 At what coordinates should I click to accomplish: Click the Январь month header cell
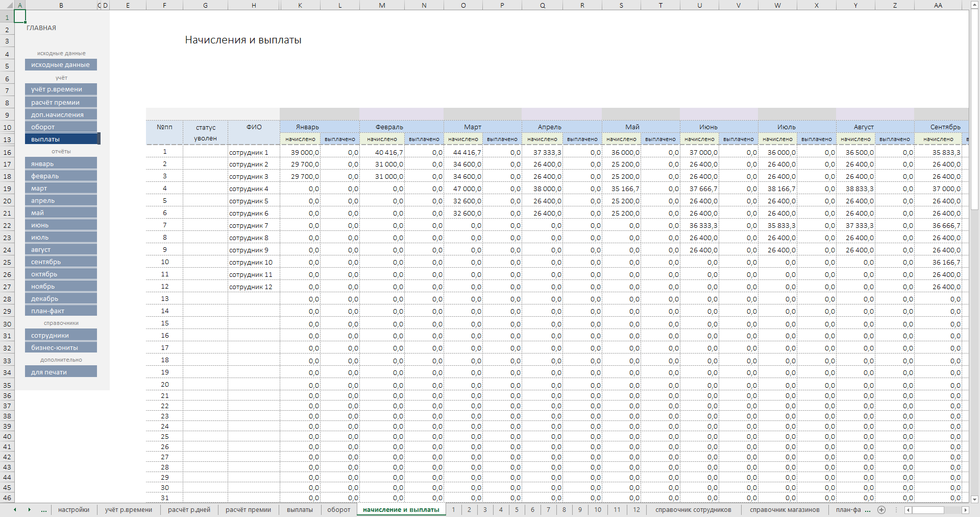pos(320,127)
